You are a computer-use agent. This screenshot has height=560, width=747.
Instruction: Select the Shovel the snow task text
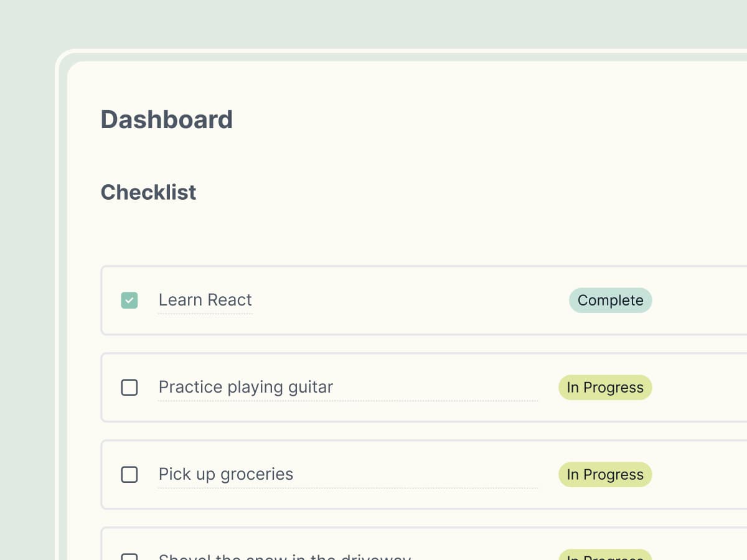[284, 557]
